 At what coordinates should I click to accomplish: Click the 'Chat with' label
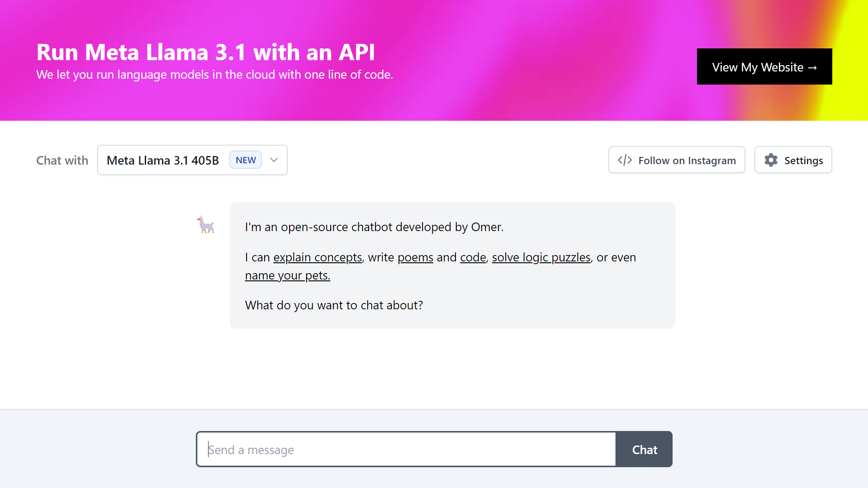62,161
